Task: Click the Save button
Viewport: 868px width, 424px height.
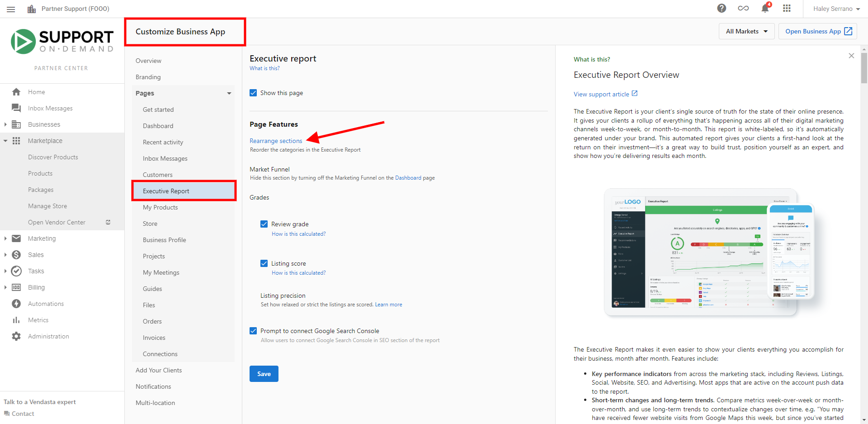Action: point(264,374)
